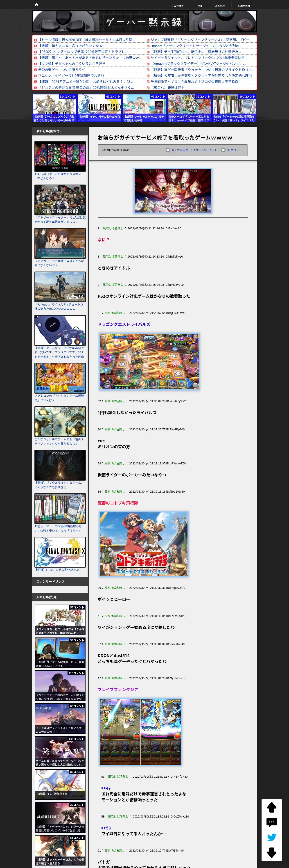Click the 荒野のコトブキ飛行隊 image
Screen dimensions: 289x868
[144, 544]
